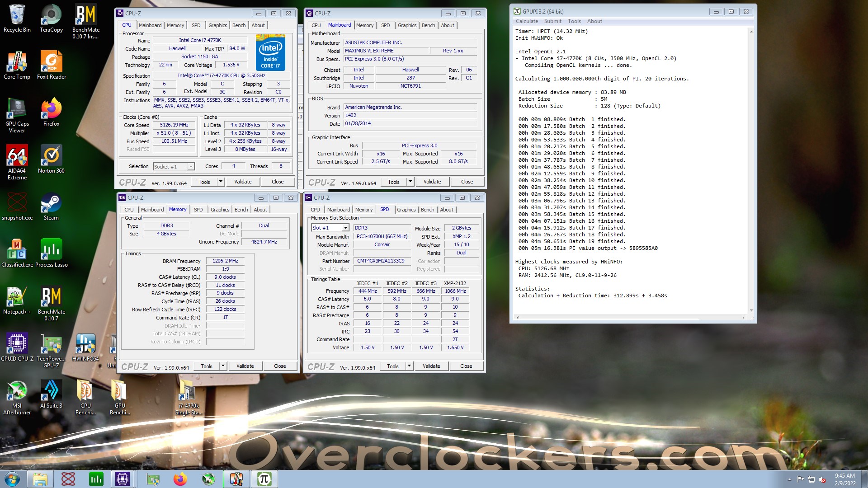Click the MAXIMUS VI EXTREME model field
868x488 pixels.
click(x=385, y=51)
